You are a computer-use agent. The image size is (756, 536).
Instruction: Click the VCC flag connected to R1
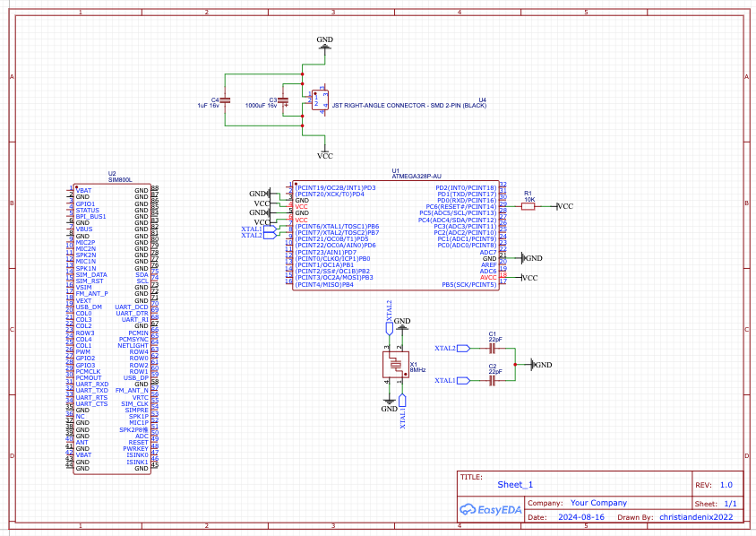[564, 206]
